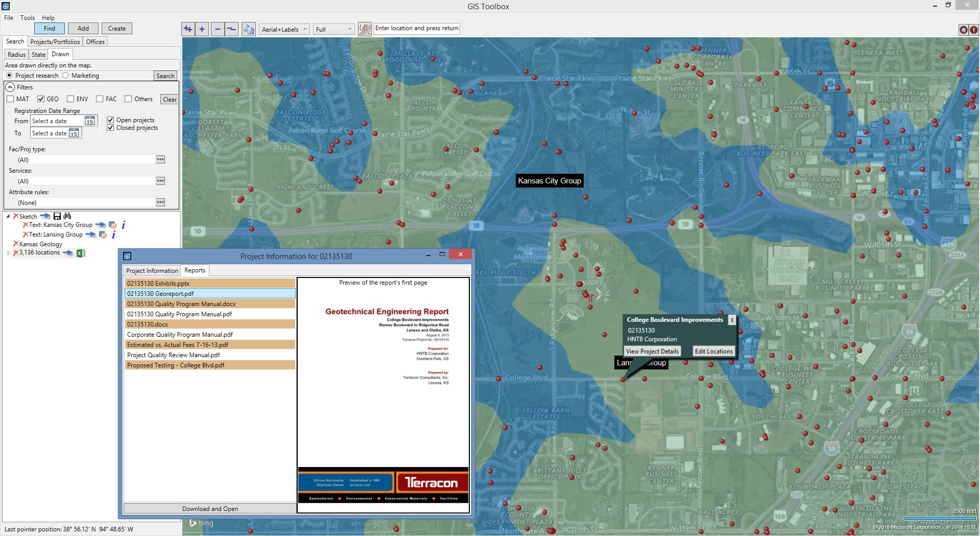Click the double-plus zoom in button
Image resolution: width=980 pixels, height=536 pixels.
coord(188,29)
